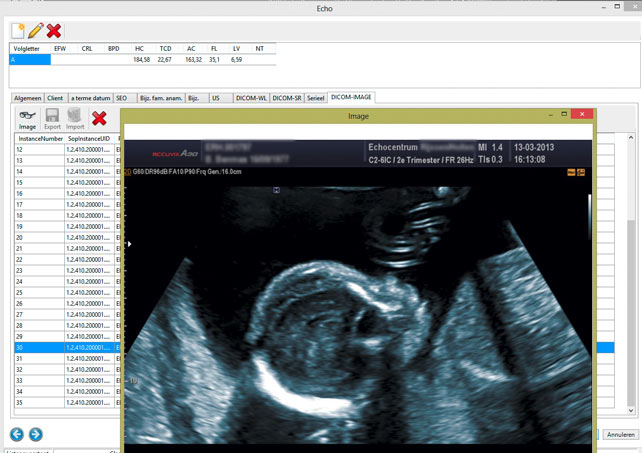This screenshot has width=642, height=453.
Task: Click the Annuleren button
Action: click(x=621, y=435)
